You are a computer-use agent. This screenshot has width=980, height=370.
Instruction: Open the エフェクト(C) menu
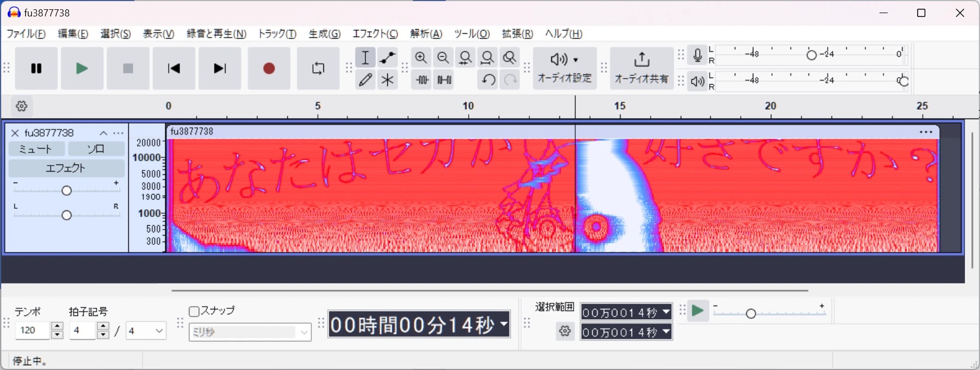[375, 34]
